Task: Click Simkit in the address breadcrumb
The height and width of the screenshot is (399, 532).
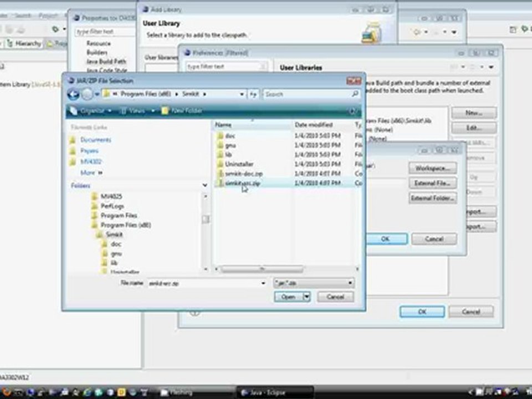Action: pos(190,94)
